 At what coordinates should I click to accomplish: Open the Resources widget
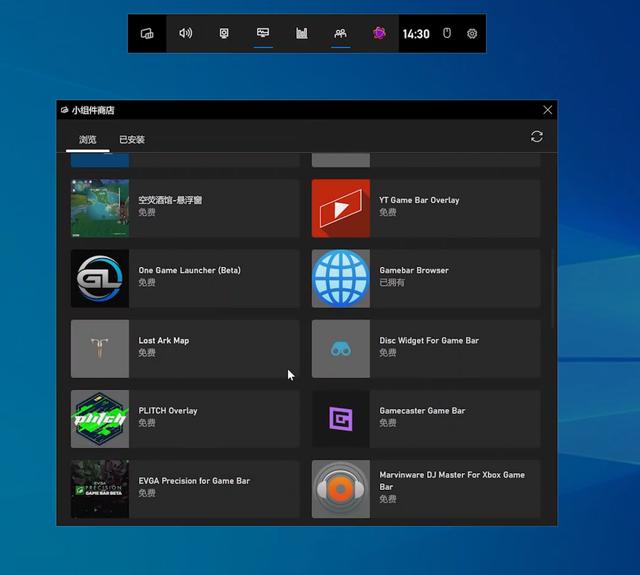pyautogui.click(x=302, y=34)
